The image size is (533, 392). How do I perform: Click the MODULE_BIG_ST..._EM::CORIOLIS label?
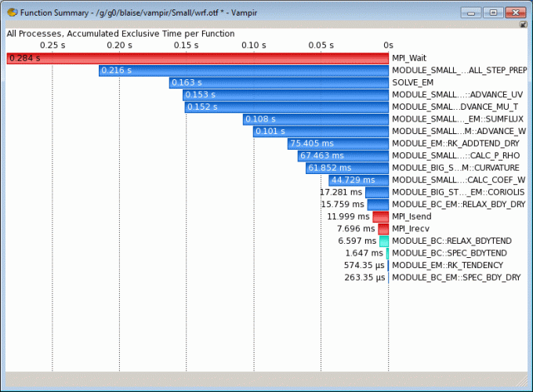459,193
